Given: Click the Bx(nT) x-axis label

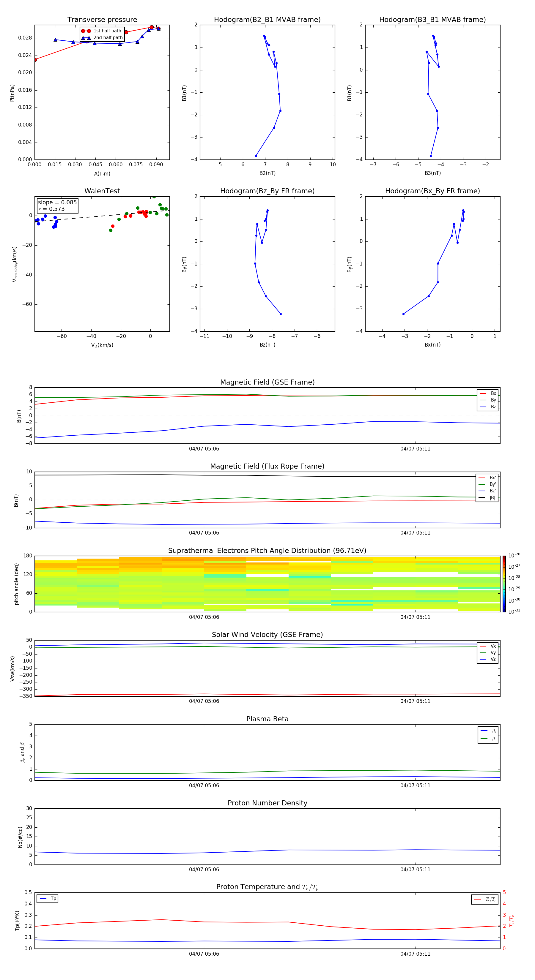Looking at the screenshot, I should tap(432, 345).
